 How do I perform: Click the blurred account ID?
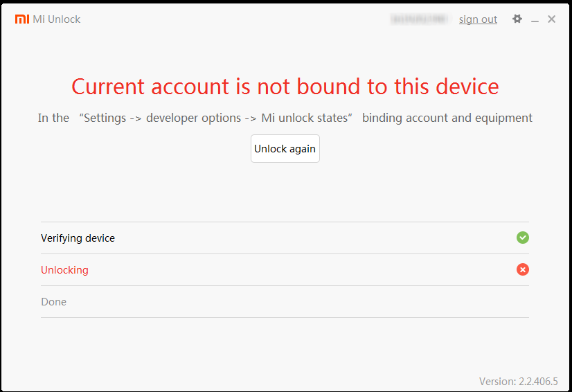[420, 19]
